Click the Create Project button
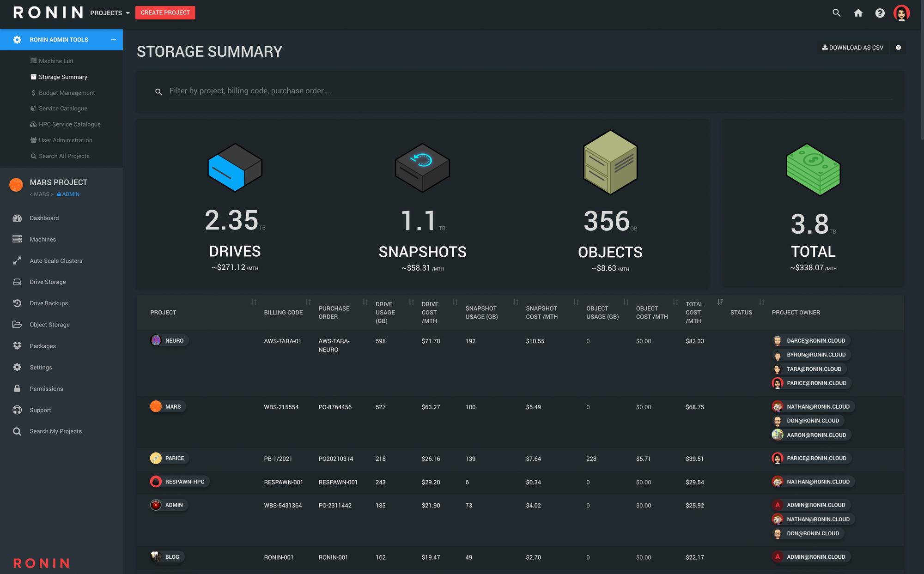Screen dimensions: 924x574 [x=165, y=13]
